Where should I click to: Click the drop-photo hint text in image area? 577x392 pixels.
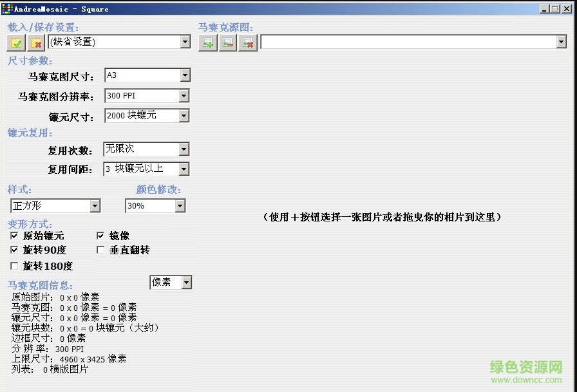click(382, 217)
